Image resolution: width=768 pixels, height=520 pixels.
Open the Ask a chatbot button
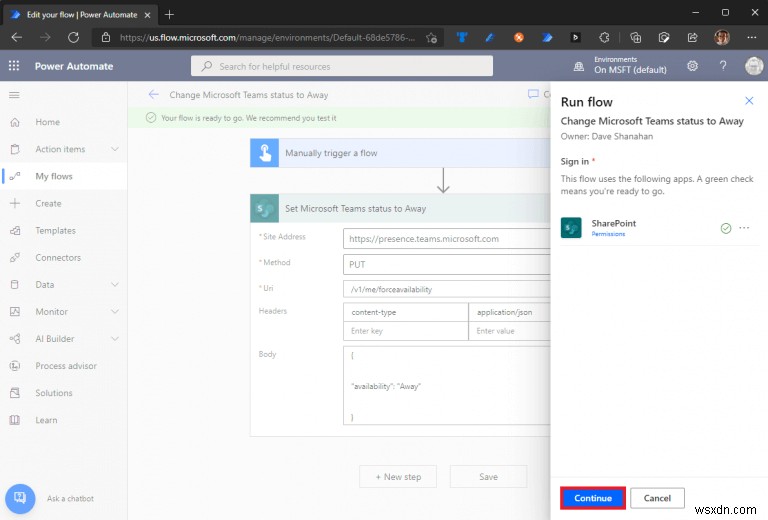pyautogui.click(x=20, y=498)
